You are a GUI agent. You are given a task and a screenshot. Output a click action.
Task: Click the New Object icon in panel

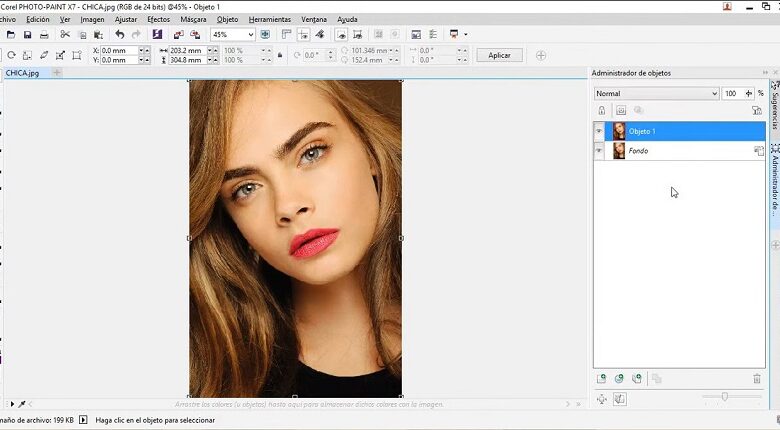click(x=602, y=379)
